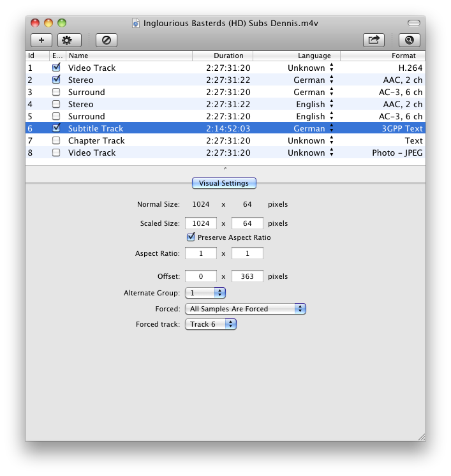Enable the German Surround track 3 checkbox
The width and height of the screenshot is (451, 476).
[56, 92]
